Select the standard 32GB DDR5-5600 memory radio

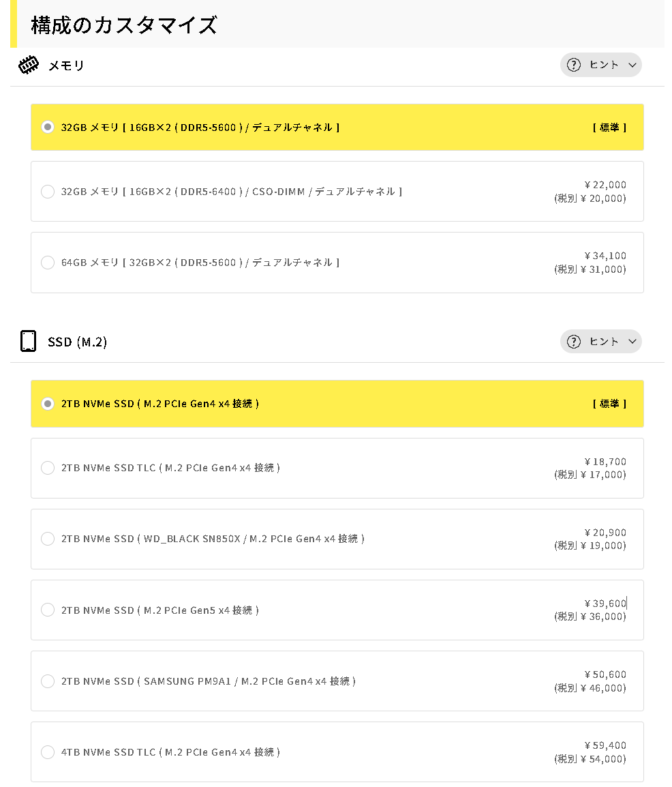(48, 128)
